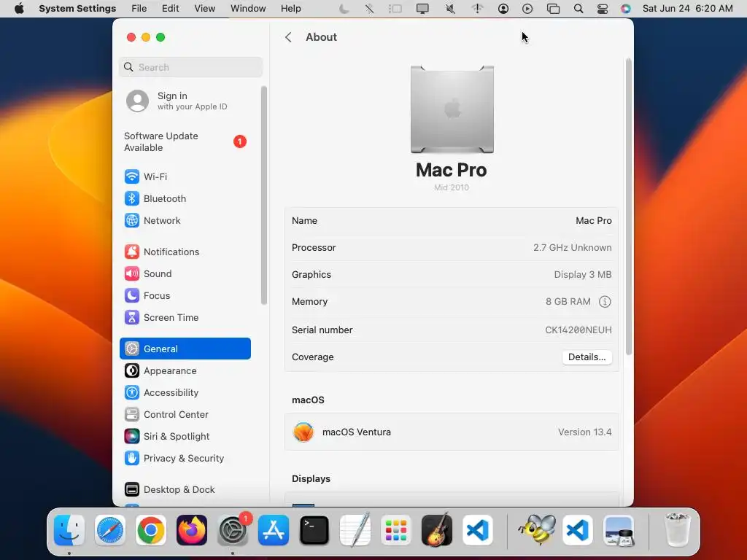Viewport: 747px width, 560px height.
Task: Open the System Settings menu
Action: [77, 9]
